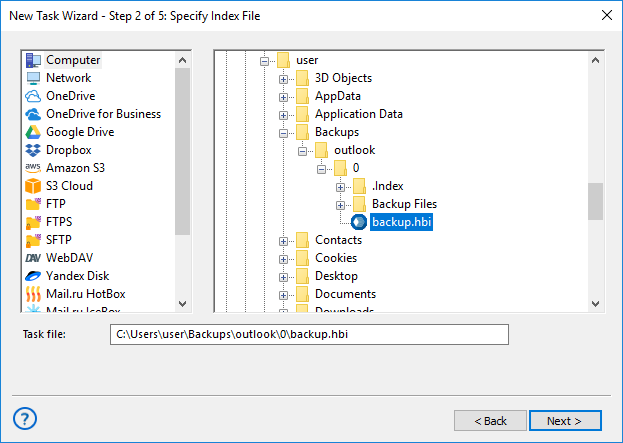Click the SFTP locked folder icon
623x443 pixels.
pos(33,240)
